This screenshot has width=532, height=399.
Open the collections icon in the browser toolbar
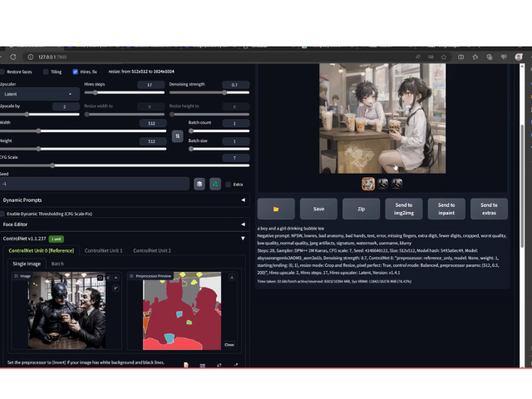pos(490,57)
